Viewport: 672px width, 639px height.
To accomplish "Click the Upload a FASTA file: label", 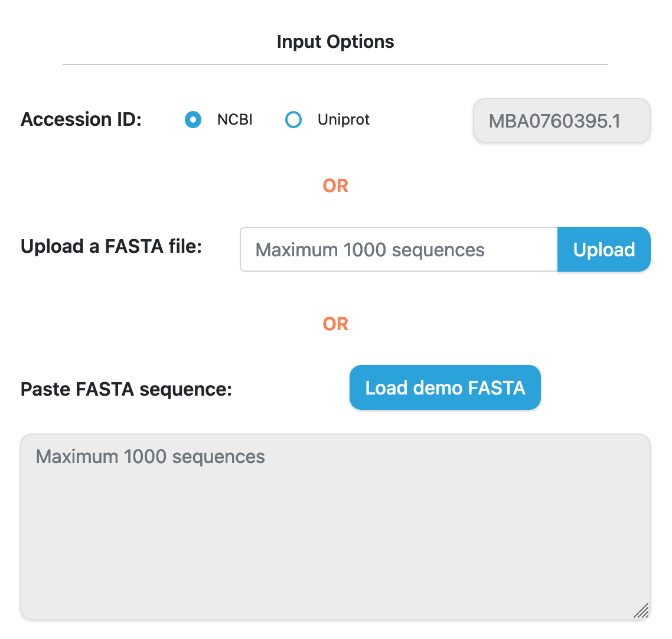I will click(111, 246).
